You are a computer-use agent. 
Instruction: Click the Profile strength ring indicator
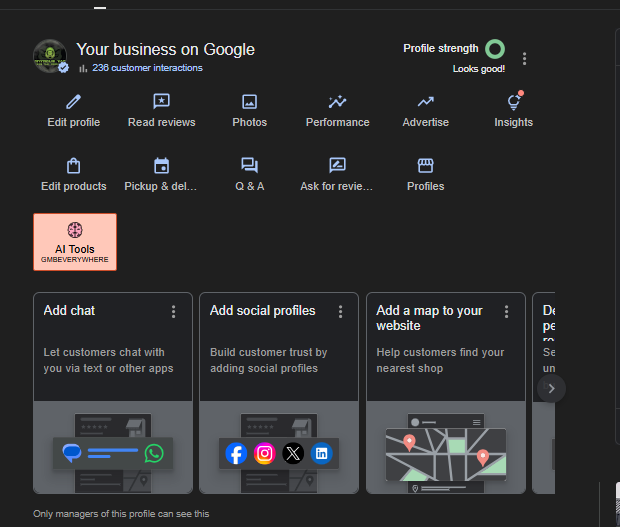(495, 49)
